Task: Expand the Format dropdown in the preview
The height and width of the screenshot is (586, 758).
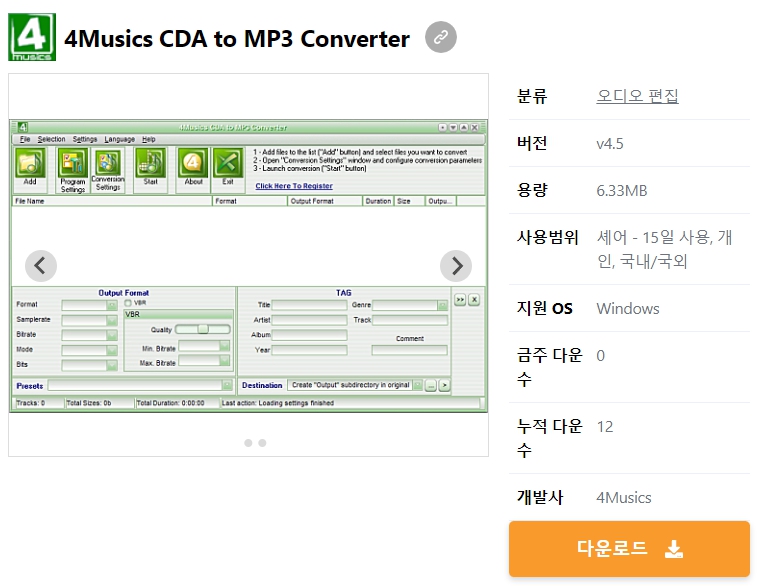Action: pos(112,305)
